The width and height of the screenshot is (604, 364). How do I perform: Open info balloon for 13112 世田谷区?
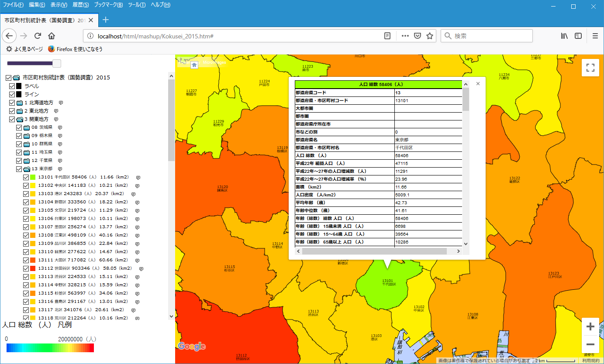tap(142, 268)
